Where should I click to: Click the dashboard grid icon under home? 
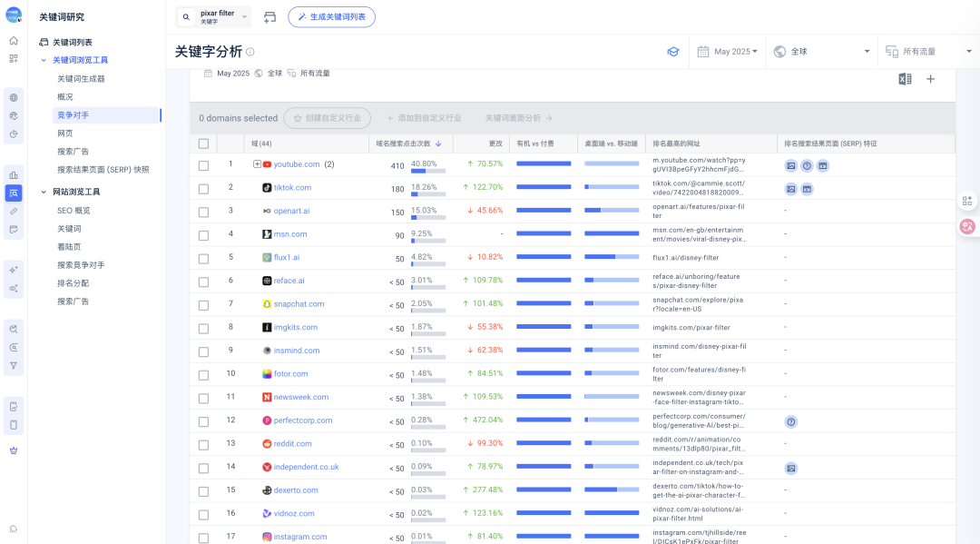(13, 59)
